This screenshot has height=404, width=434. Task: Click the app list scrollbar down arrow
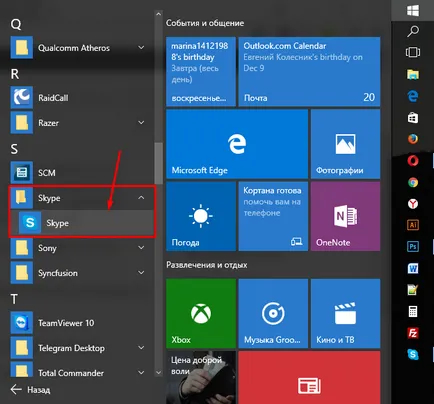click(158, 372)
